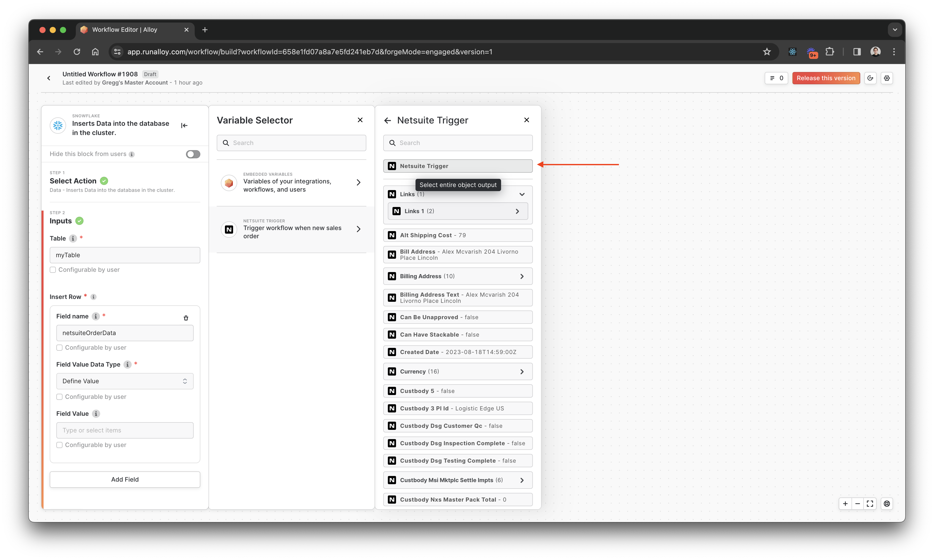Open browser extensions puzzle icon

click(x=829, y=52)
